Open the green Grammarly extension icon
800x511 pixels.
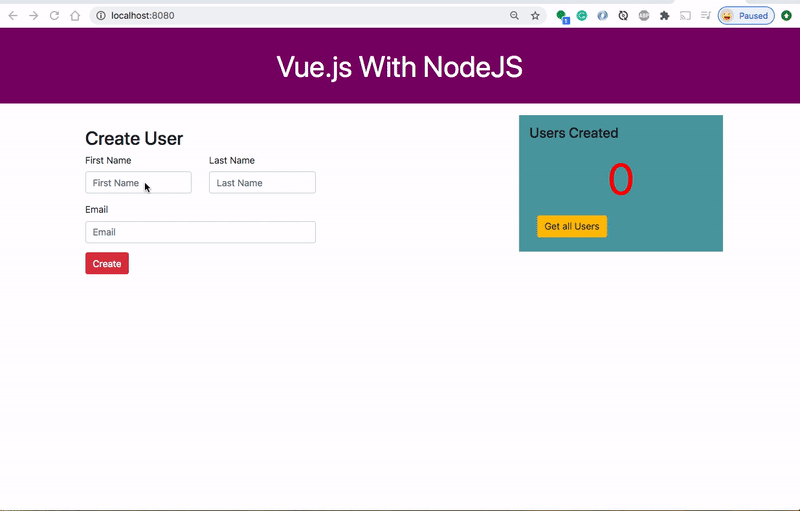click(x=582, y=16)
